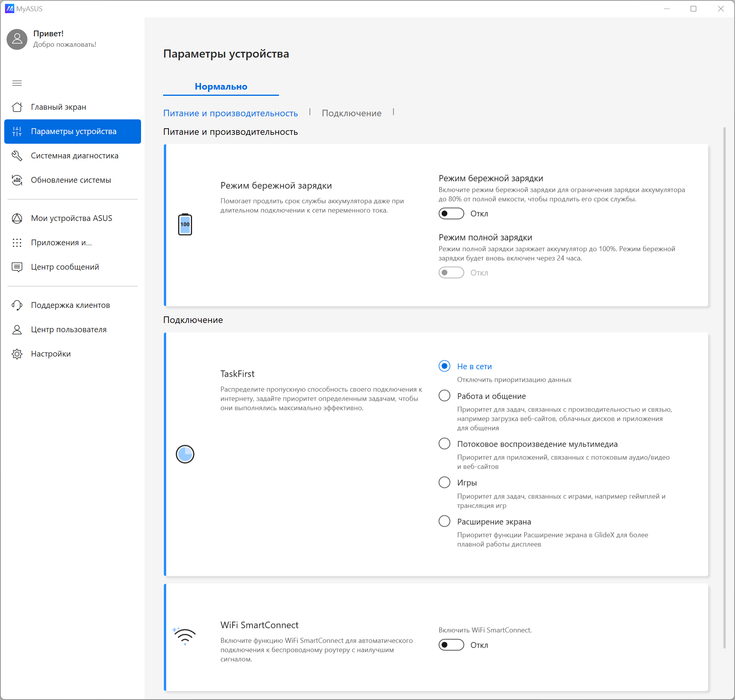
Task: Click the WiFi SmartConnect signal icon
Action: 184,636
